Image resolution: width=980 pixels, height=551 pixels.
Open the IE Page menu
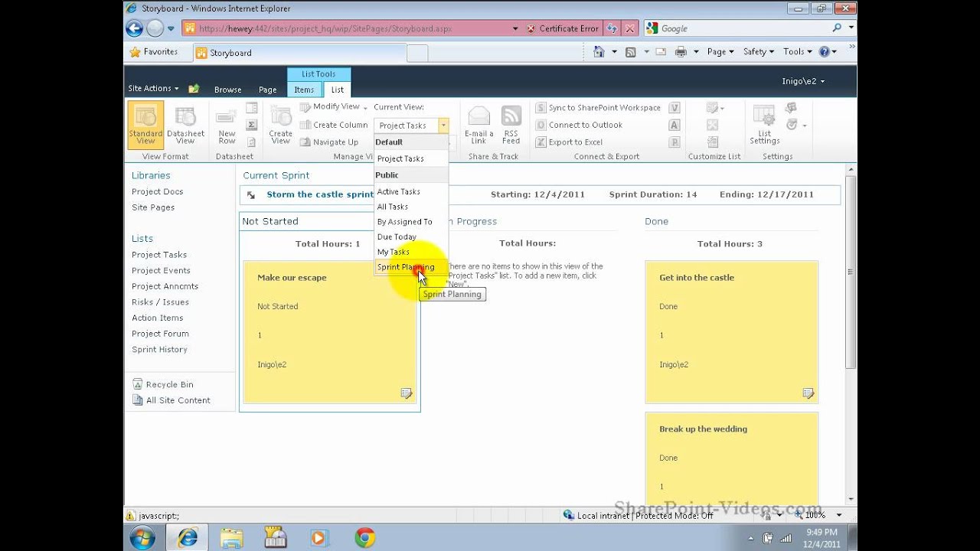720,51
